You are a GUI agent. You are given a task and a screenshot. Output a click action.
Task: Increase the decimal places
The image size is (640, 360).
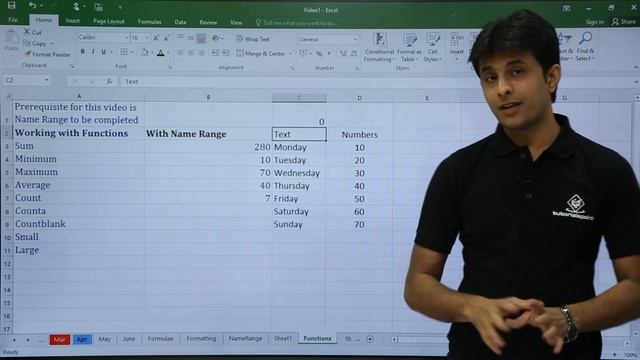tap(343, 53)
